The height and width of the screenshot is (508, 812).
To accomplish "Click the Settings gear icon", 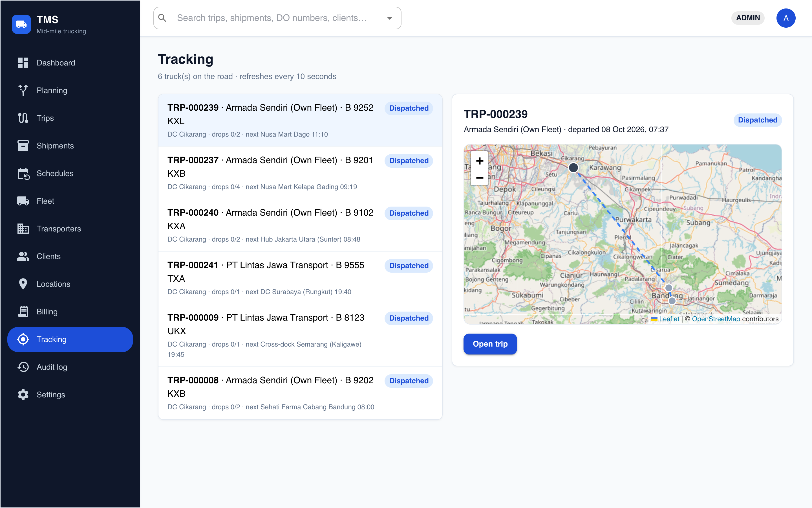I will coord(23,395).
